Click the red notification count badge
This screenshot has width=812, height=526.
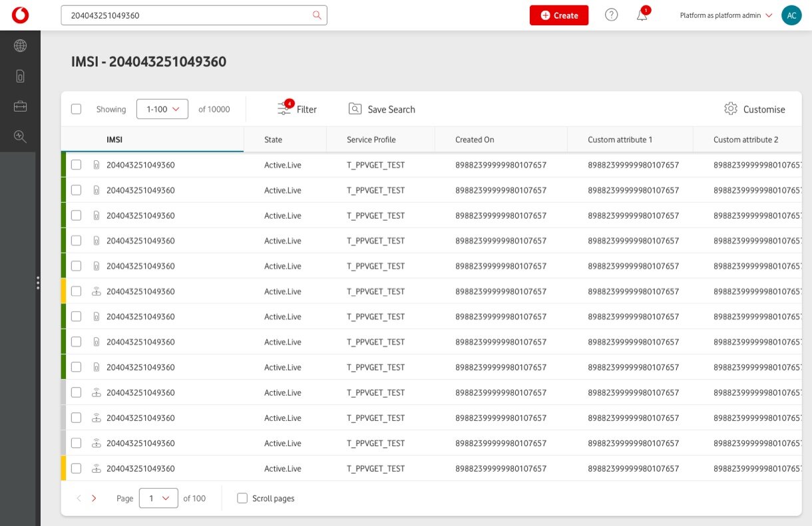click(646, 10)
